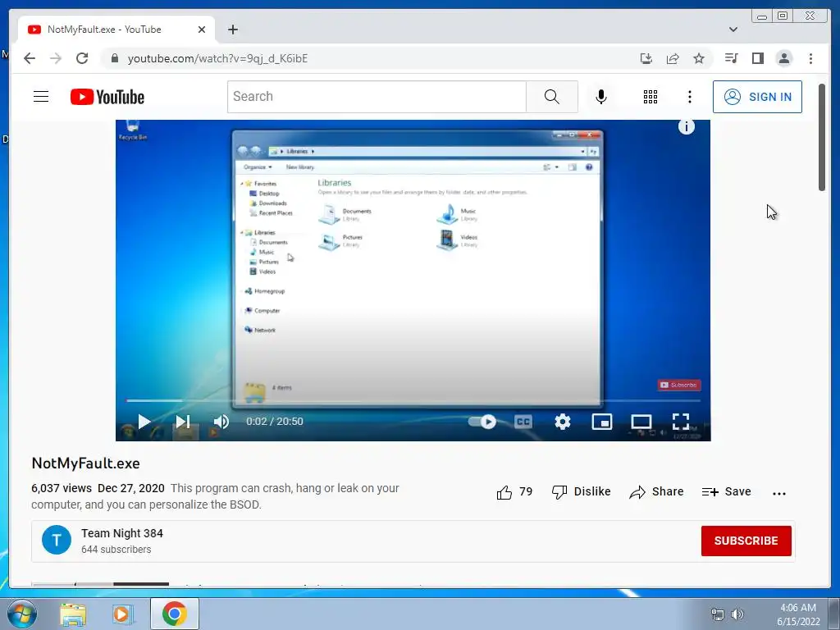Focus the YouTube Search field
This screenshot has width=840, height=630.
point(377,97)
